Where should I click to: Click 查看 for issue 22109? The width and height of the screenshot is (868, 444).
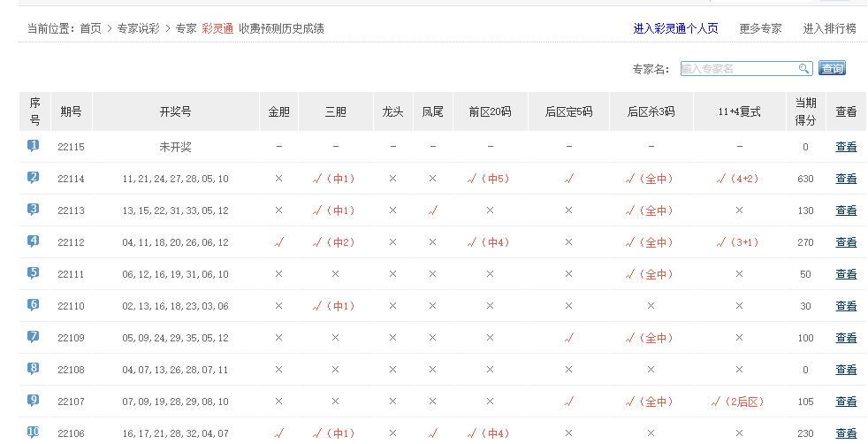point(846,338)
